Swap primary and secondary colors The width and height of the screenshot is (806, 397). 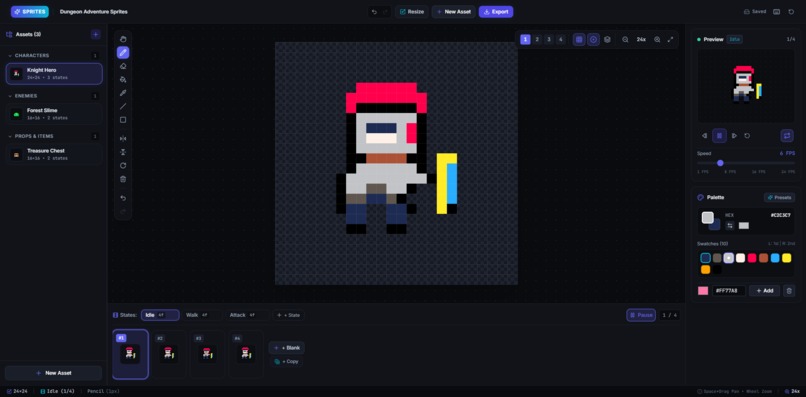[730, 225]
